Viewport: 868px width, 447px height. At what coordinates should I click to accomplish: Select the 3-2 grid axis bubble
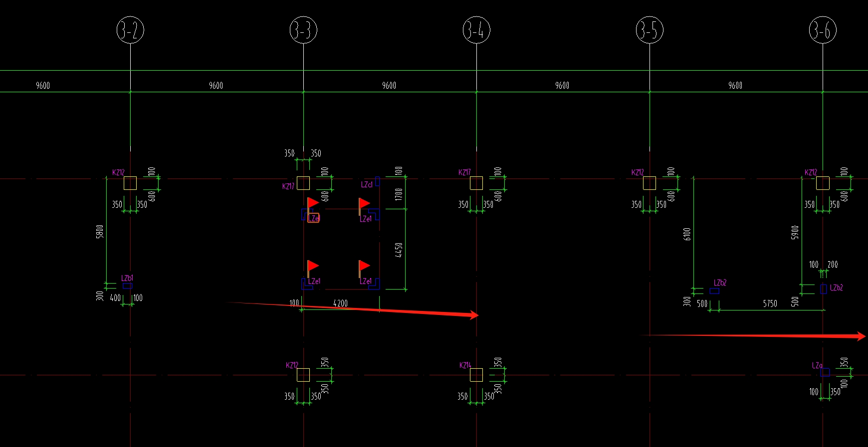pyautogui.click(x=130, y=30)
